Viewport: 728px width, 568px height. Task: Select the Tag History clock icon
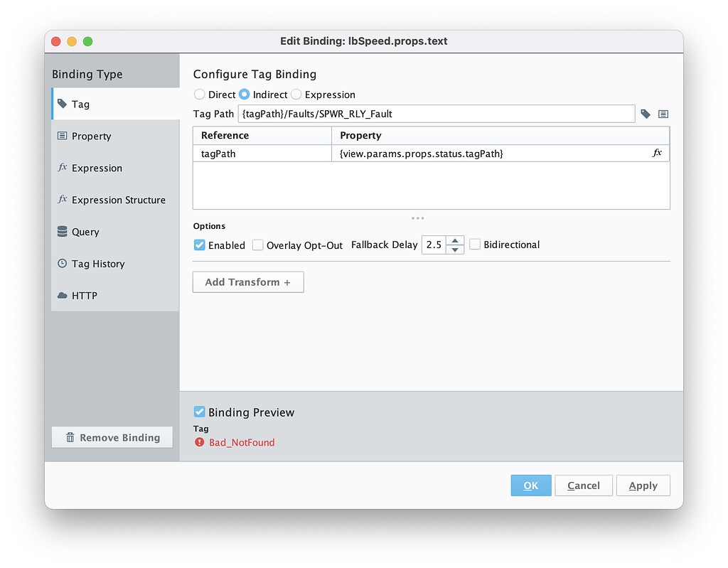[x=91, y=264]
